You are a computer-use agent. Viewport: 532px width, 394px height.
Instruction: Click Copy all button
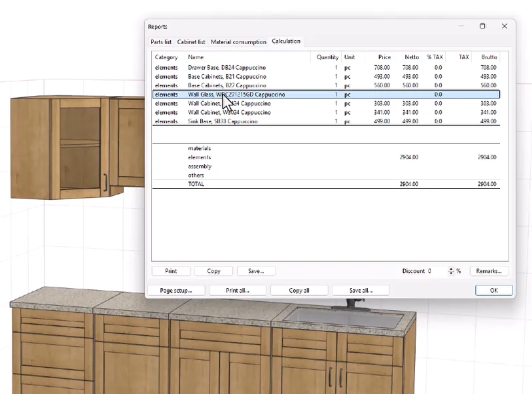point(299,291)
